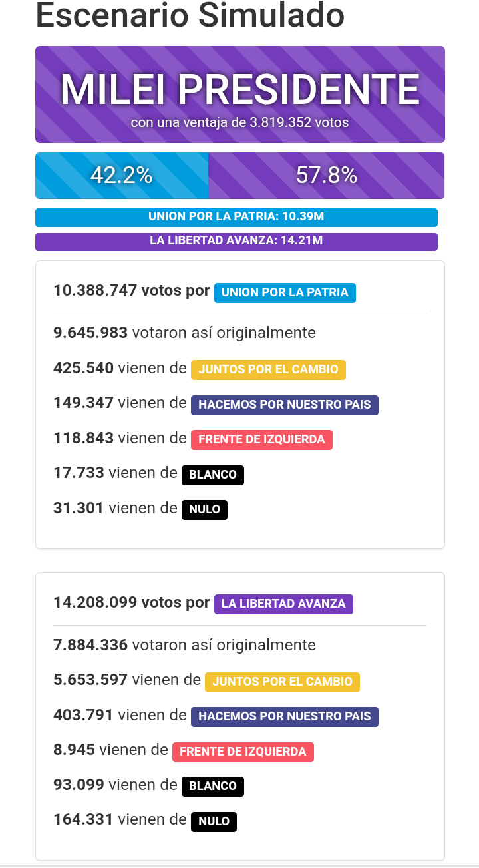Select the BLANCO badge beside 93.099
This screenshot has width=479, height=868.
pyautogui.click(x=213, y=786)
